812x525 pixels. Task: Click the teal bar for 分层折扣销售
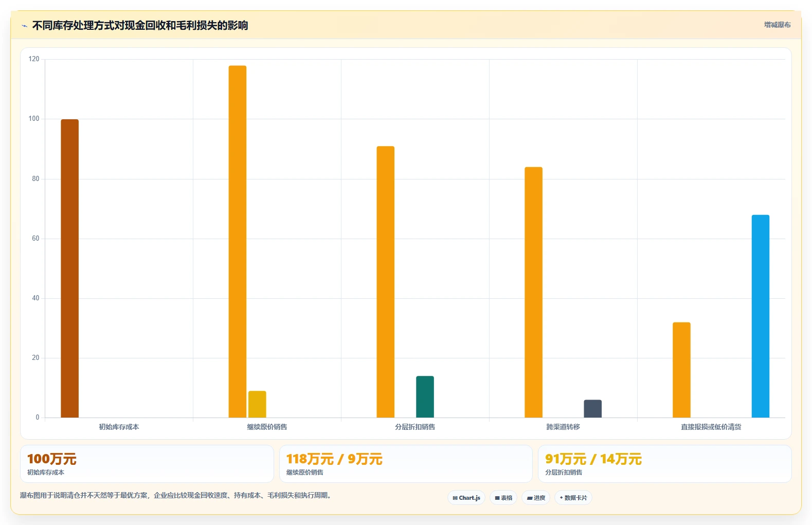pyautogui.click(x=425, y=397)
